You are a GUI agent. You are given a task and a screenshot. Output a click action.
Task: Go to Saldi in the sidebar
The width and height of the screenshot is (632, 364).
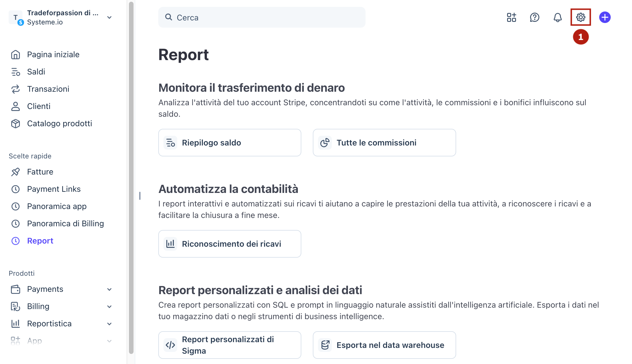[36, 72]
